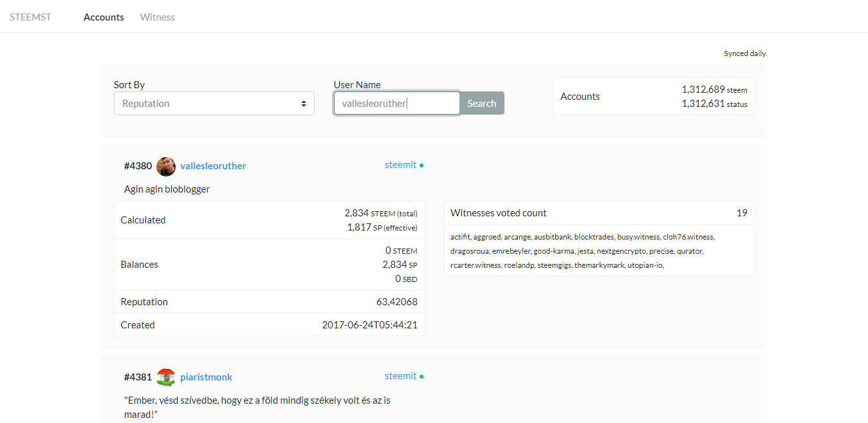Focus the User Name input field

click(x=397, y=103)
